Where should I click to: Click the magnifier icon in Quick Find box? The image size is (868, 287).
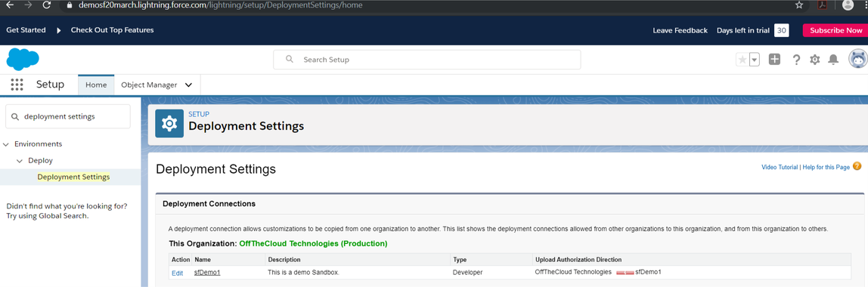tap(14, 116)
